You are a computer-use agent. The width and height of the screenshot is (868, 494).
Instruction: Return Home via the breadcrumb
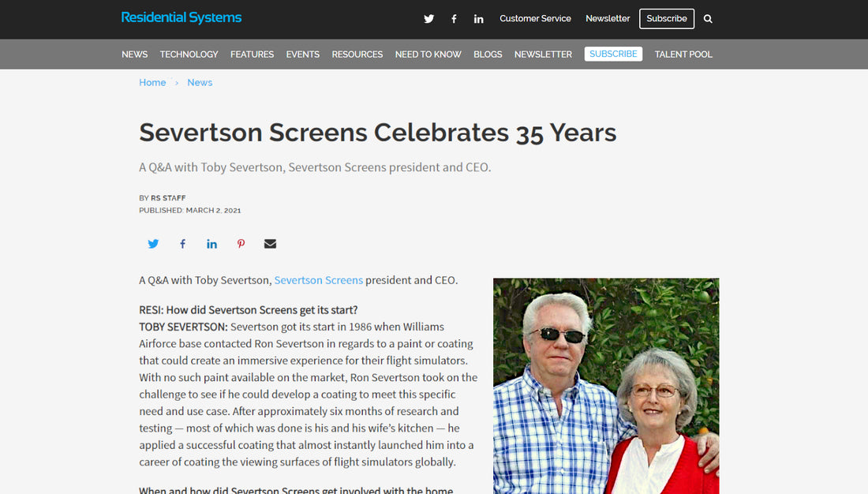click(x=152, y=82)
